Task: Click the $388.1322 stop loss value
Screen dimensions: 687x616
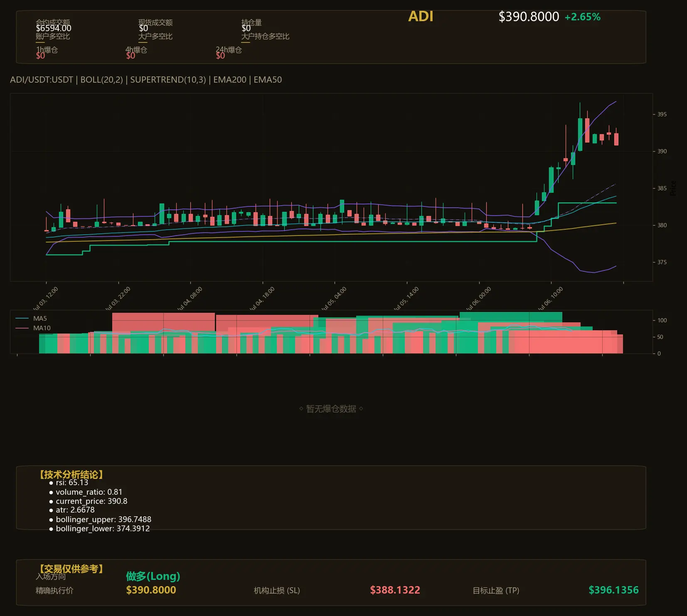Action: pyautogui.click(x=395, y=590)
